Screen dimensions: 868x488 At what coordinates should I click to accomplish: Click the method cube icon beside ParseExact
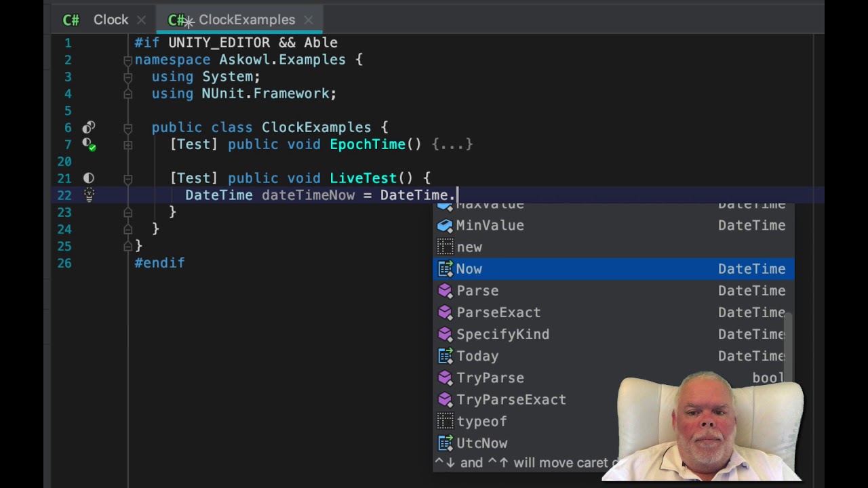(445, 312)
